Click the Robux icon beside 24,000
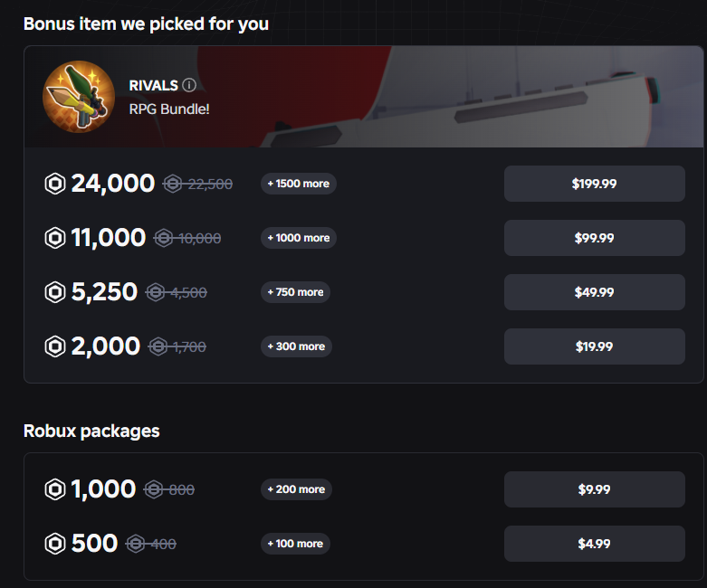Image resolution: width=707 pixels, height=588 pixels. click(55, 184)
